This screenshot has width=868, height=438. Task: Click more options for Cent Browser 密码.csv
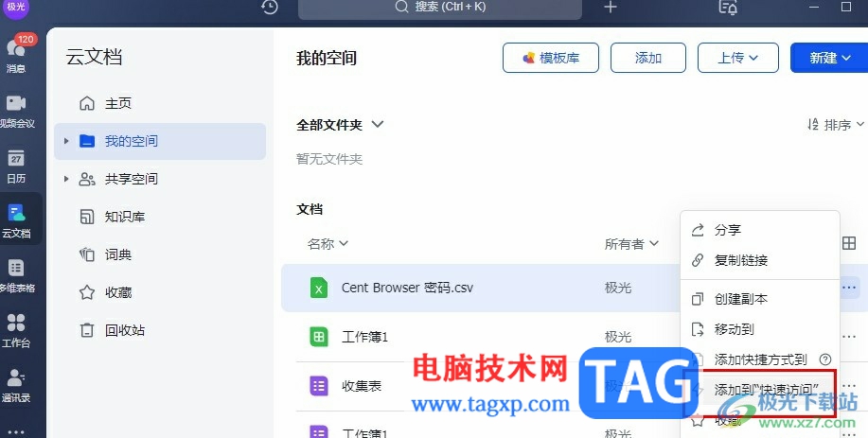point(849,288)
